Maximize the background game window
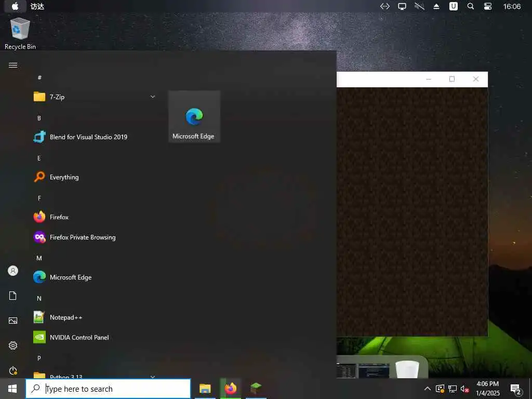The image size is (532, 399). click(452, 79)
